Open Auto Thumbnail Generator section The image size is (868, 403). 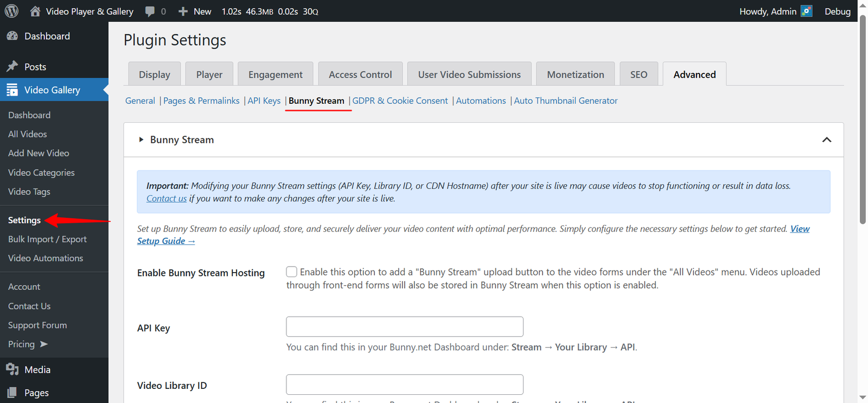pyautogui.click(x=566, y=100)
